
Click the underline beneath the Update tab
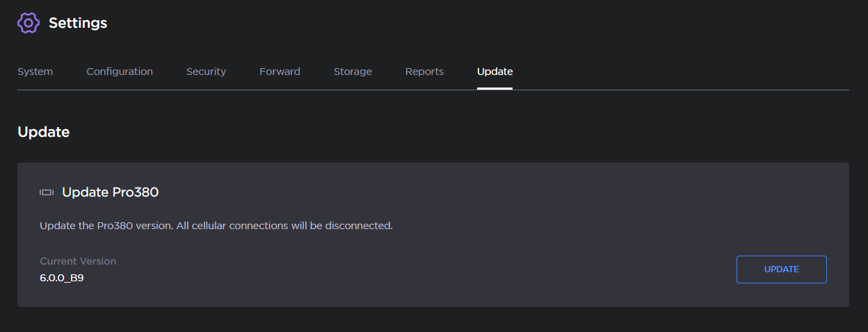(495, 89)
